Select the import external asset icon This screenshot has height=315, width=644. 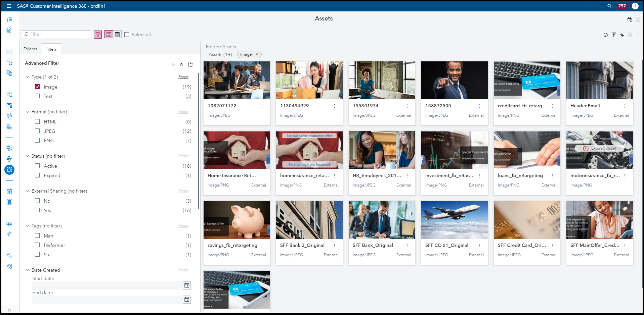(x=622, y=35)
